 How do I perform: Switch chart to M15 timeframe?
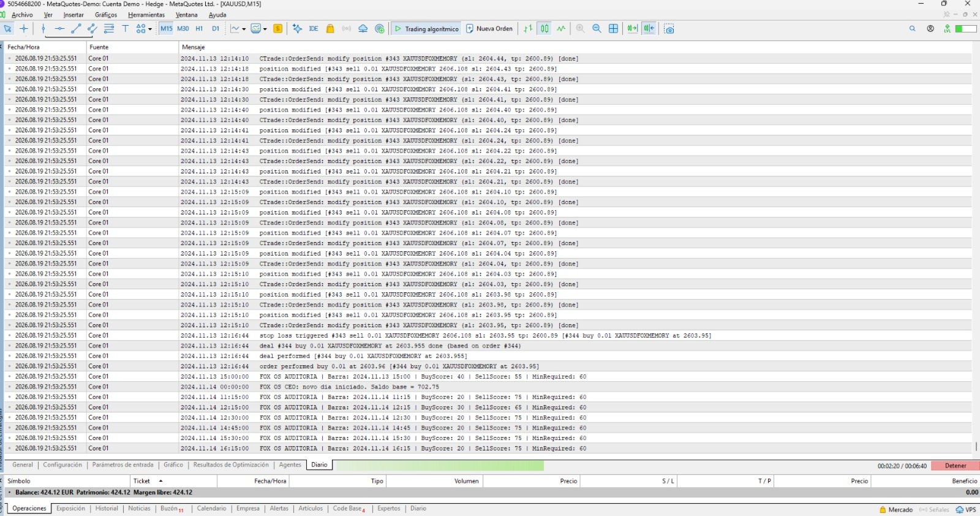pyautogui.click(x=166, y=28)
